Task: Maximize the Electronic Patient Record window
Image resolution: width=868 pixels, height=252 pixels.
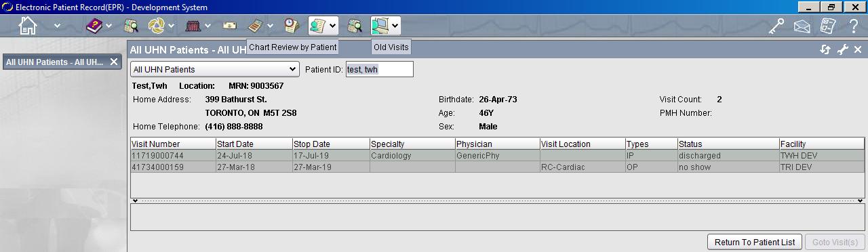Action: (x=831, y=7)
